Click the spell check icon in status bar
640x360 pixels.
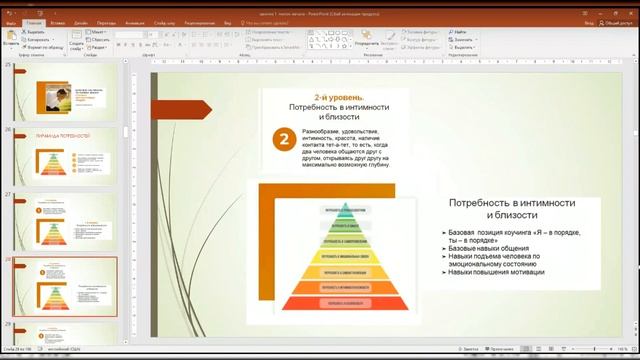click(x=40, y=349)
